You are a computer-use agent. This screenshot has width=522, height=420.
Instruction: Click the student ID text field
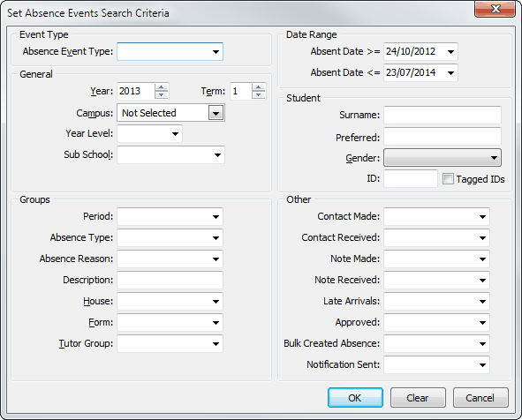[x=411, y=178]
